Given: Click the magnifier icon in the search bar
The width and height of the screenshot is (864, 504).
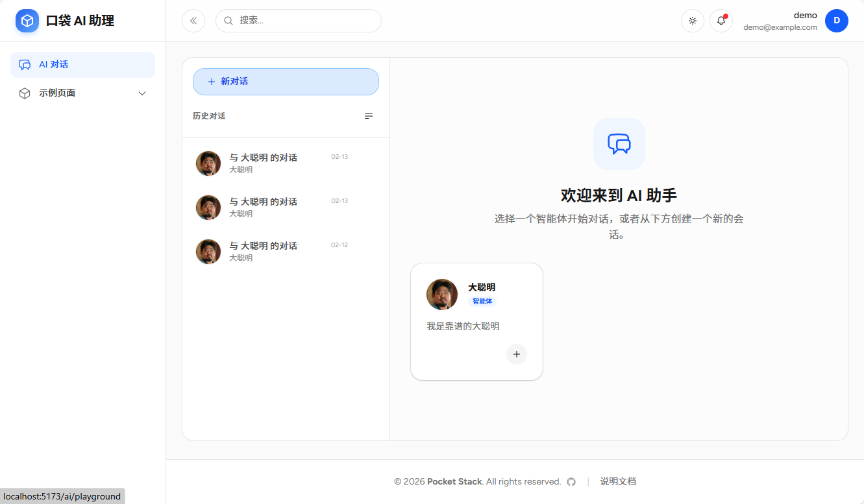Looking at the screenshot, I should 228,20.
